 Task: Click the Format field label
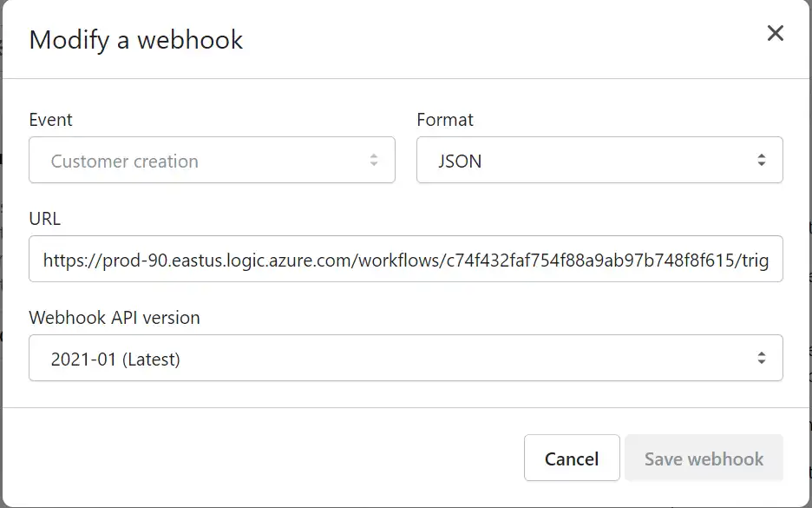pos(445,120)
